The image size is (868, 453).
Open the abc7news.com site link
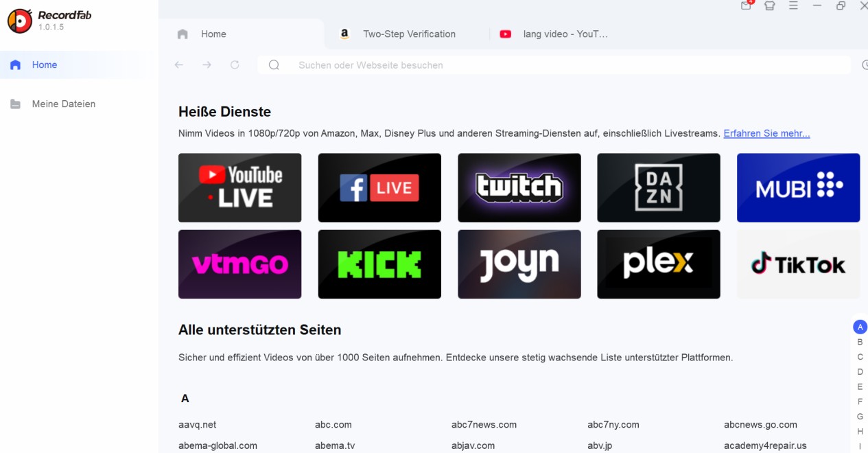pos(484,425)
